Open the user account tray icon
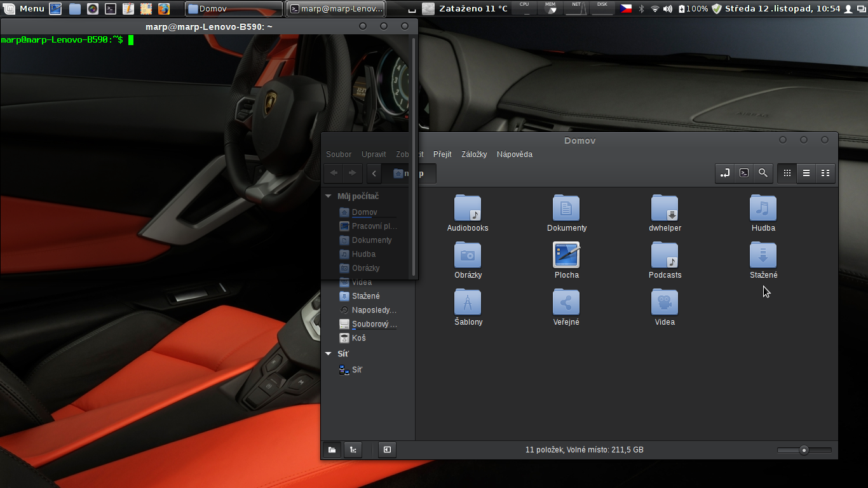 click(848, 9)
